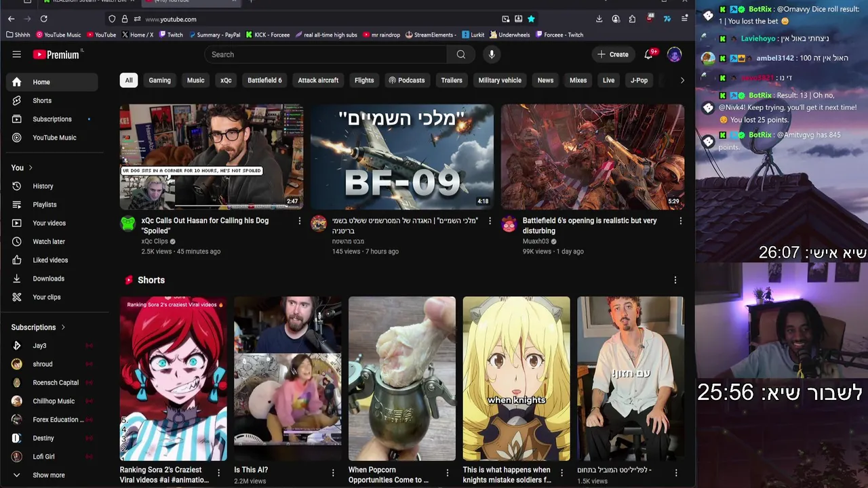The height and width of the screenshot is (488, 868).
Task: Click the YouTube Premium logo
Action: pos(56,54)
